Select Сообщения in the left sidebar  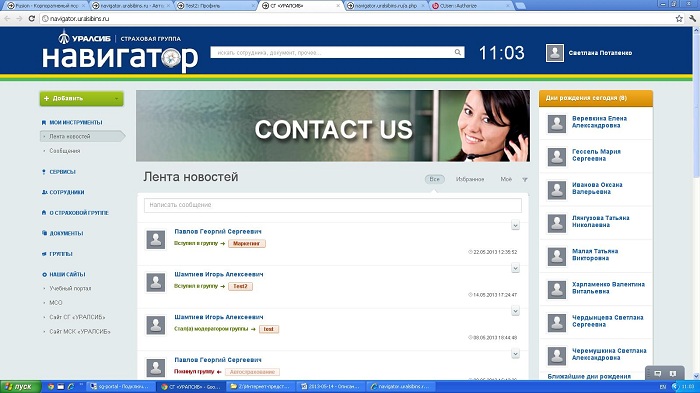(x=65, y=151)
